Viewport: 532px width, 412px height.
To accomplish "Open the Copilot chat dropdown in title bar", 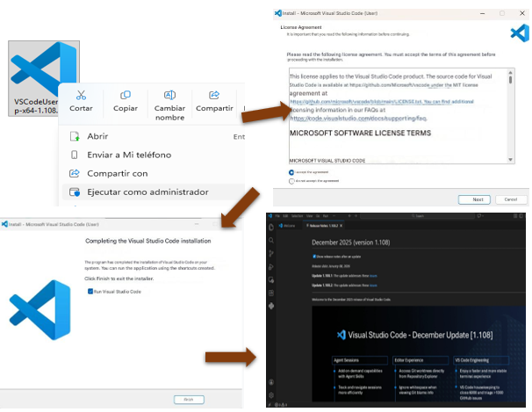I will 480,216.
